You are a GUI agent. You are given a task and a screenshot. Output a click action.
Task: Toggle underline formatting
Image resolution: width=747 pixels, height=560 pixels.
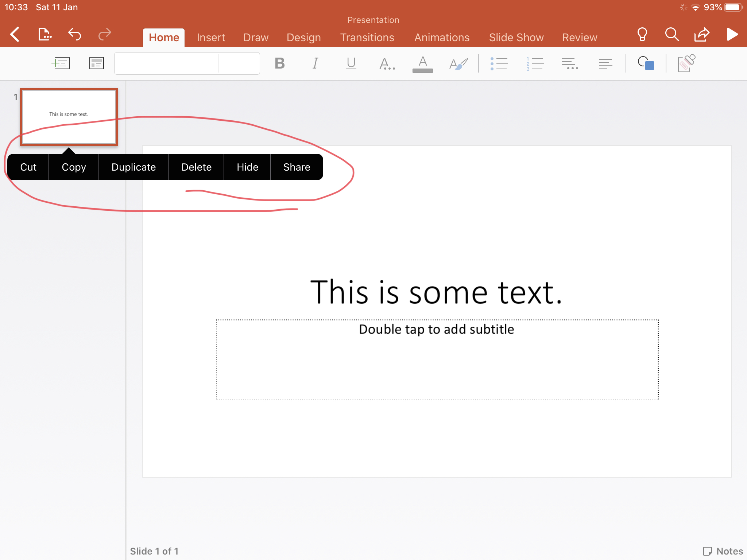[351, 63]
